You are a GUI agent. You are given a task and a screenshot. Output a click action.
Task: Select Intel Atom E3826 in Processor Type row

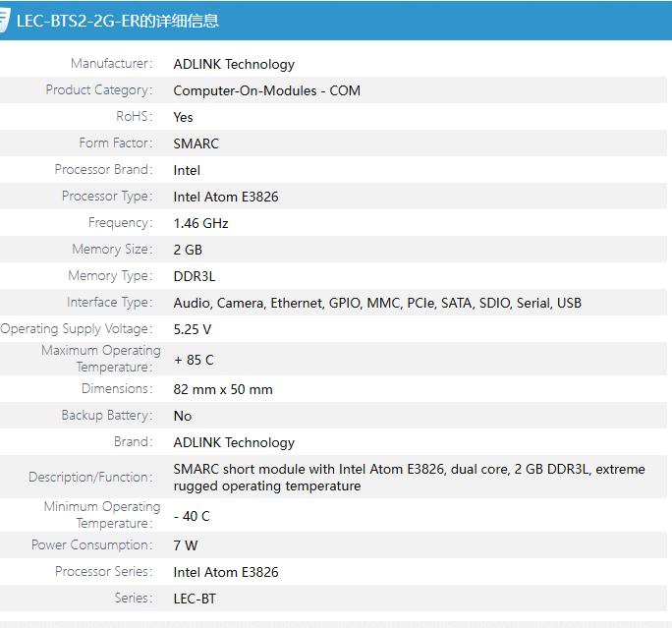click(225, 197)
